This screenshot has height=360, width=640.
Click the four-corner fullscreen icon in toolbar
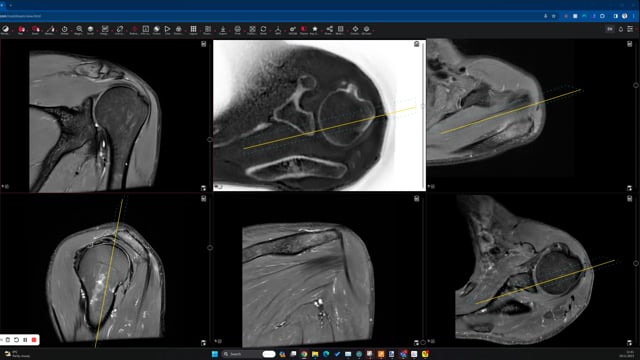[252, 29]
